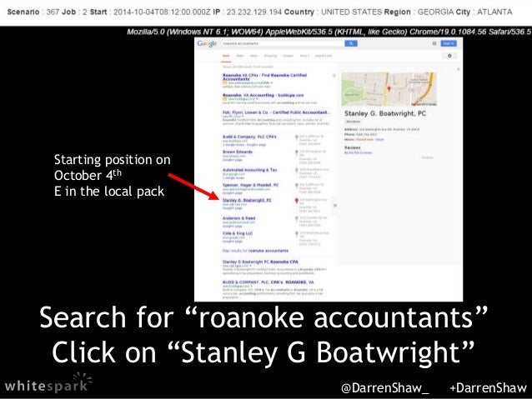Click the +DarrenShaw Google Plus text

coord(489,388)
